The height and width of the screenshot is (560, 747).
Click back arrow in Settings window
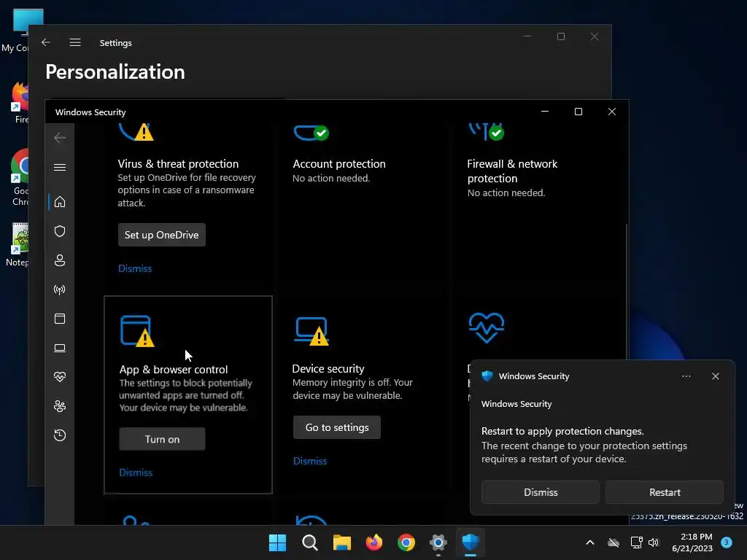pos(46,42)
